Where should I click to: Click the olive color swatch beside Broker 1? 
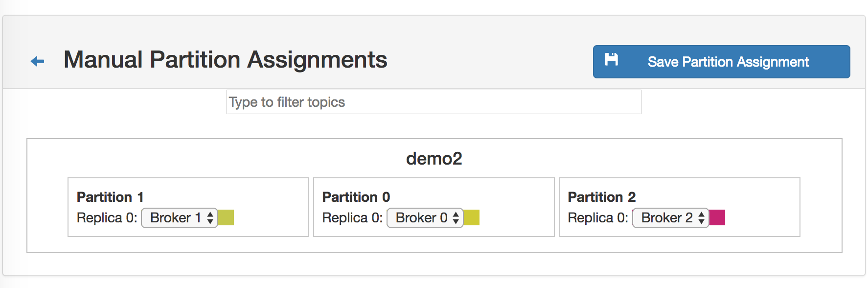(226, 217)
